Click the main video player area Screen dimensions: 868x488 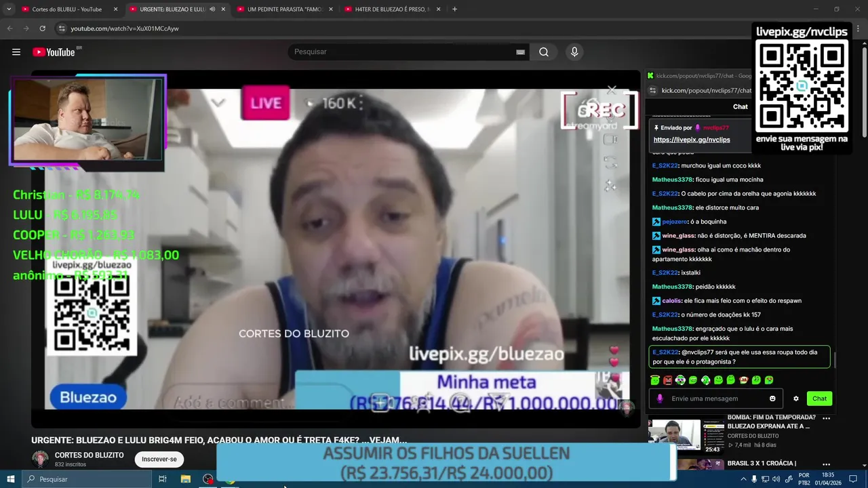[336, 249]
